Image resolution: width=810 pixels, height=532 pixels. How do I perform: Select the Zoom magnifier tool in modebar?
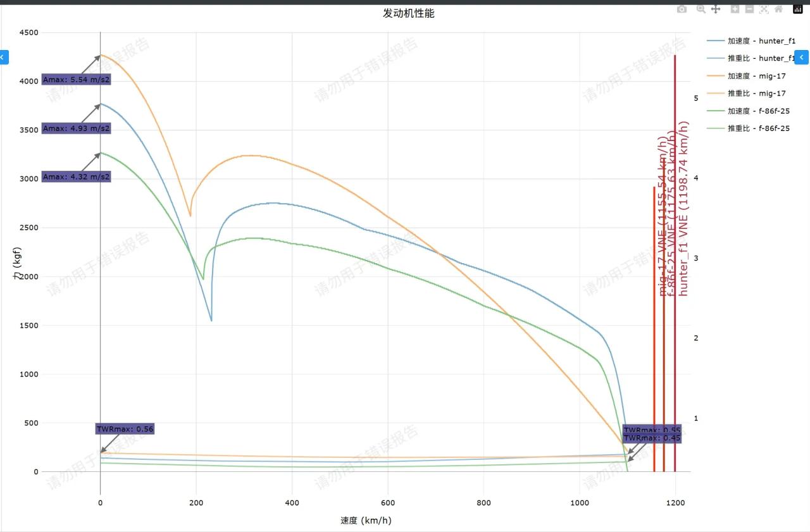click(701, 9)
